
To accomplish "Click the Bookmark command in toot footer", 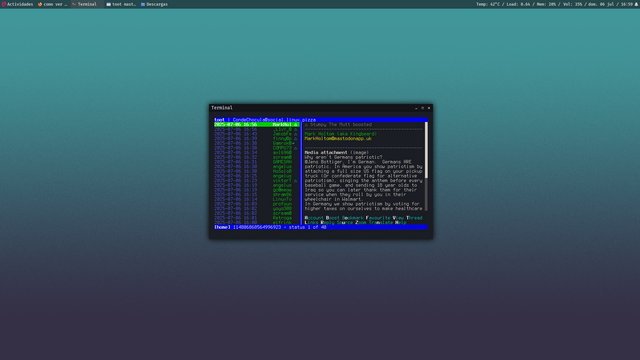I will point(353,218).
